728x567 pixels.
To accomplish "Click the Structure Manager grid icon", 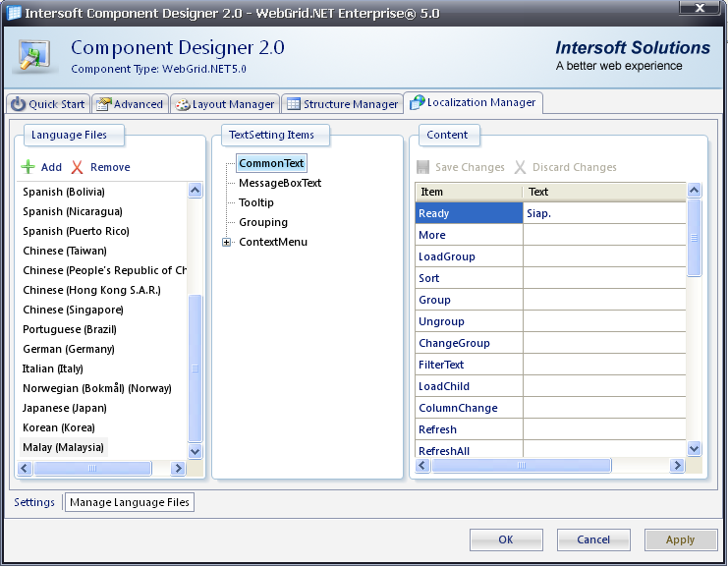I will [x=294, y=103].
